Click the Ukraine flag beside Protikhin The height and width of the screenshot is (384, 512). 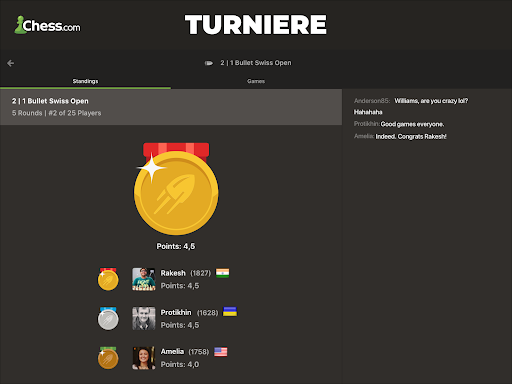tap(230, 312)
